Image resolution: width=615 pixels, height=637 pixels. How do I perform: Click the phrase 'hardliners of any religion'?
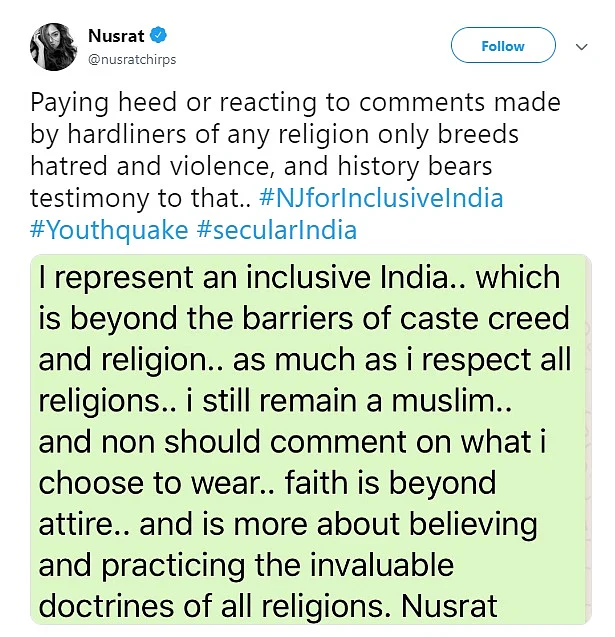point(218,134)
